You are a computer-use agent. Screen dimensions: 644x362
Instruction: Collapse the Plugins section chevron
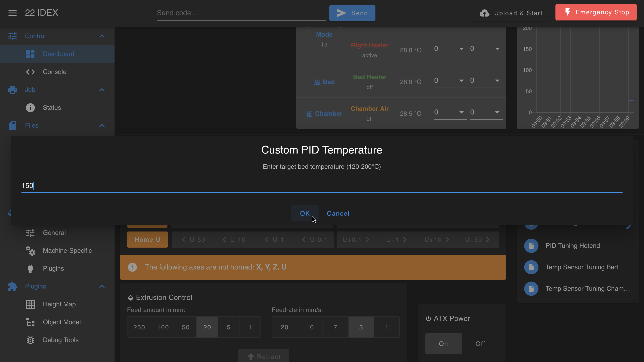tap(102, 286)
